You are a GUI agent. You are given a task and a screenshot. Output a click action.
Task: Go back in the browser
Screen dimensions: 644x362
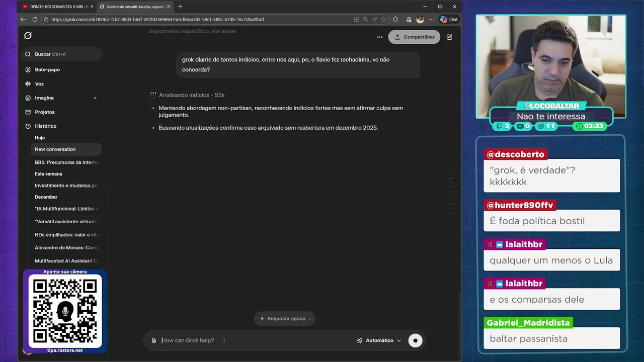point(23,19)
